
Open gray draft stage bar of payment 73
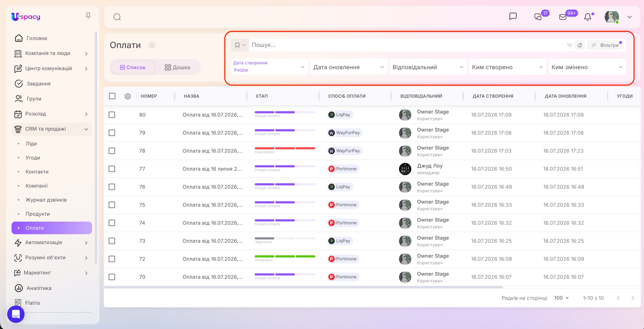[285, 239]
